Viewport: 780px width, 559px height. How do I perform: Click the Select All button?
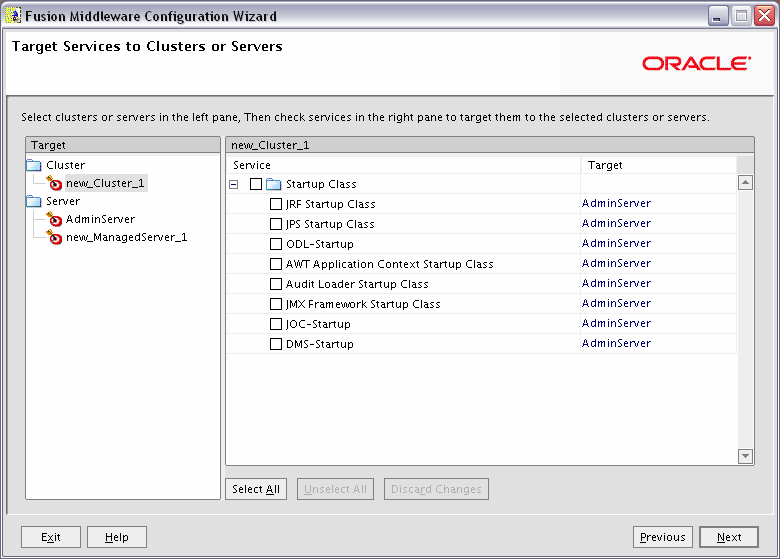(256, 489)
